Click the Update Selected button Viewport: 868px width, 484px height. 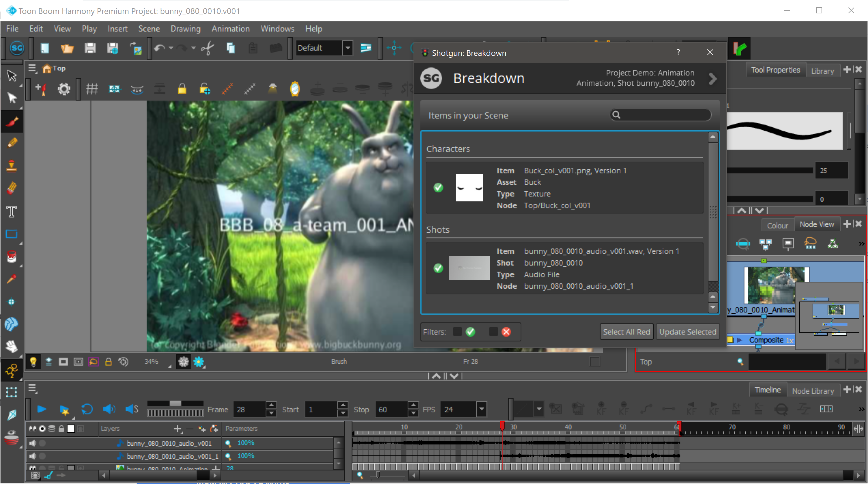(687, 331)
